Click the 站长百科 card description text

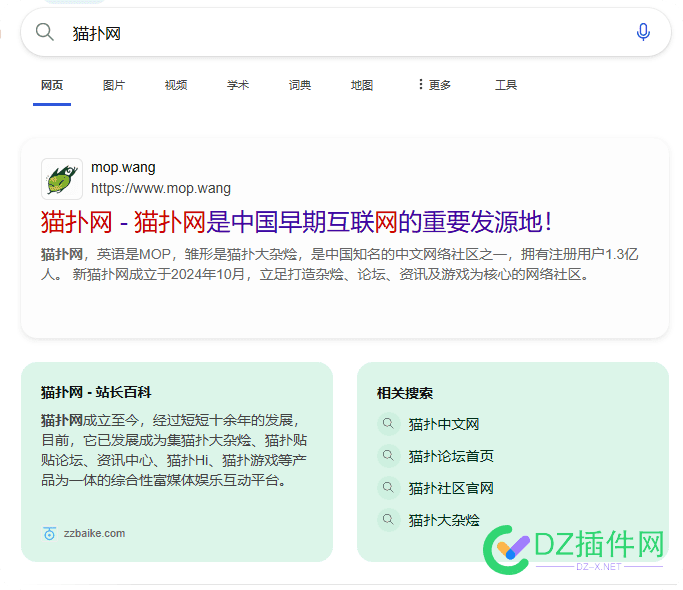pos(174,451)
